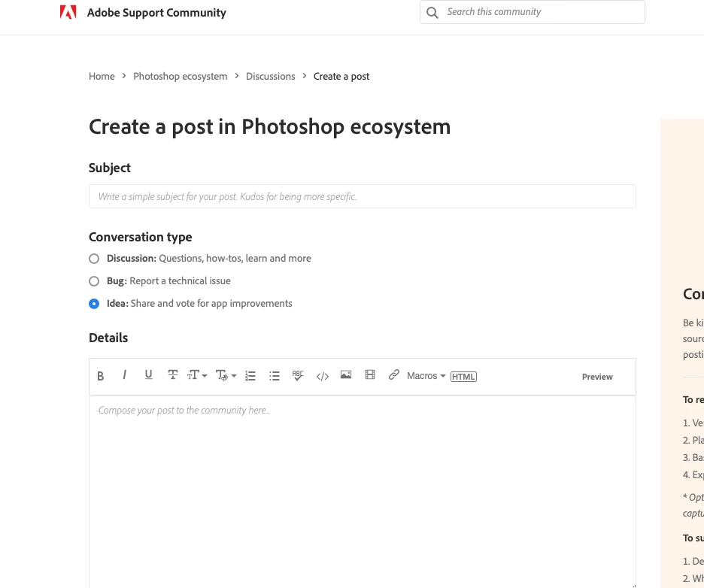Click the Adobe logo icon
704x588 pixels.
(x=68, y=12)
